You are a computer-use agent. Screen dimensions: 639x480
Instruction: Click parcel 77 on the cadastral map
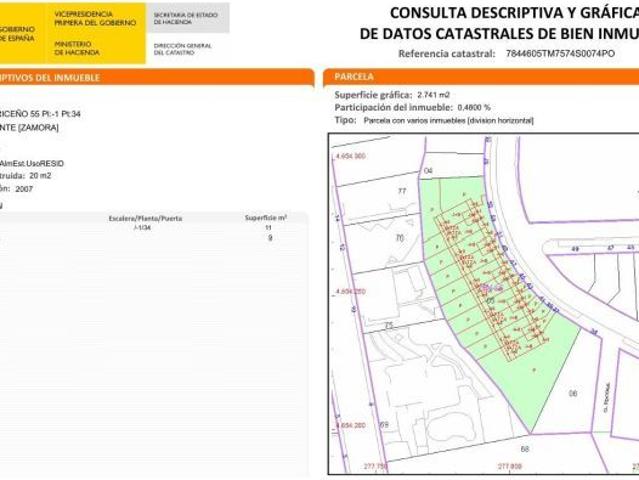(x=403, y=190)
